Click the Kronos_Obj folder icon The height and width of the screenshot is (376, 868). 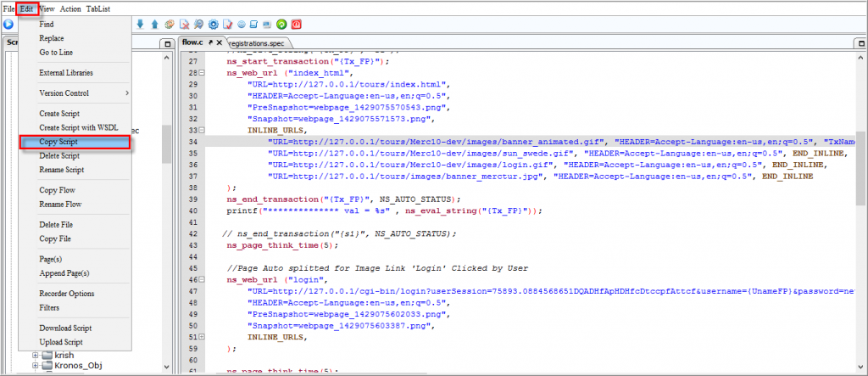tap(47, 366)
